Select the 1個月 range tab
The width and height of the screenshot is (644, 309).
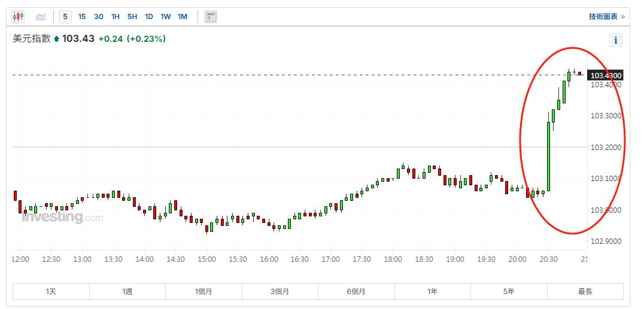tap(203, 292)
